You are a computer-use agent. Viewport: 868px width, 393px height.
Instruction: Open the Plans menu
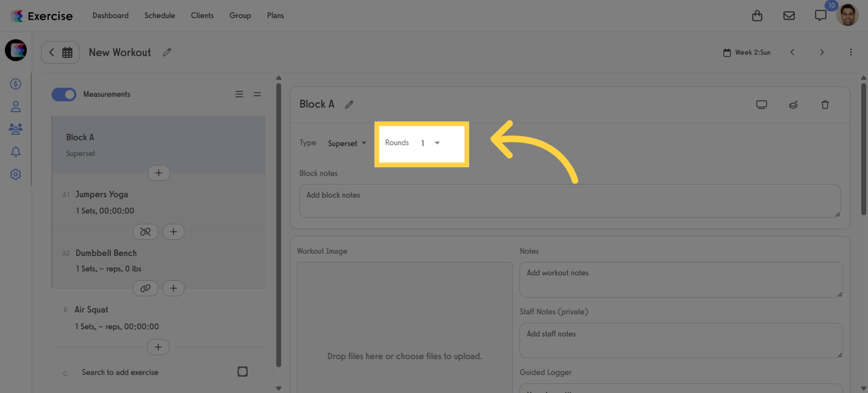point(276,15)
